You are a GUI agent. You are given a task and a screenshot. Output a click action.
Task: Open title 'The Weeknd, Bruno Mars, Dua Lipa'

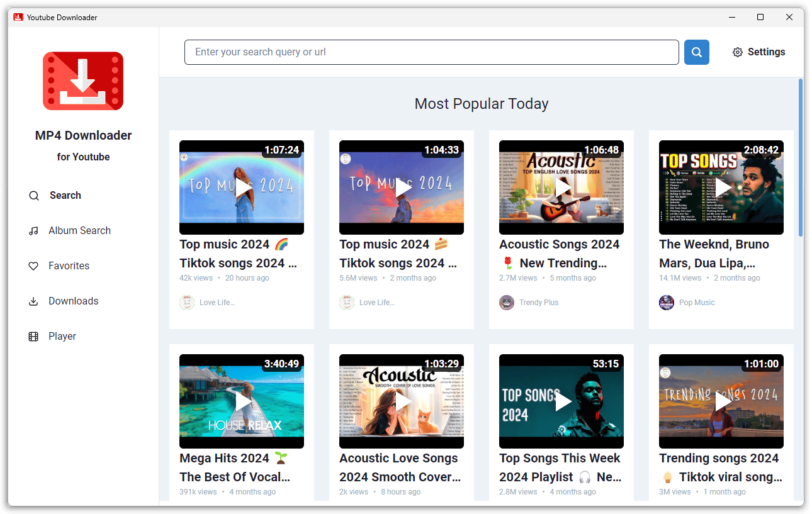point(714,254)
